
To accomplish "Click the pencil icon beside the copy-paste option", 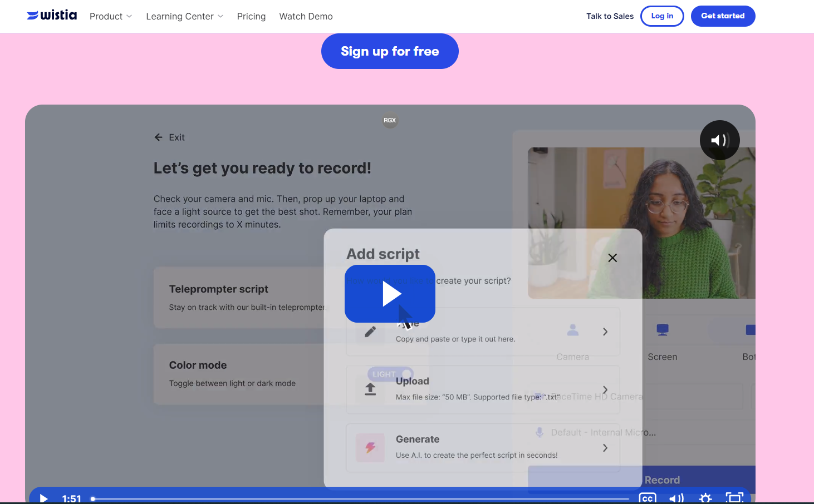I will point(370,332).
